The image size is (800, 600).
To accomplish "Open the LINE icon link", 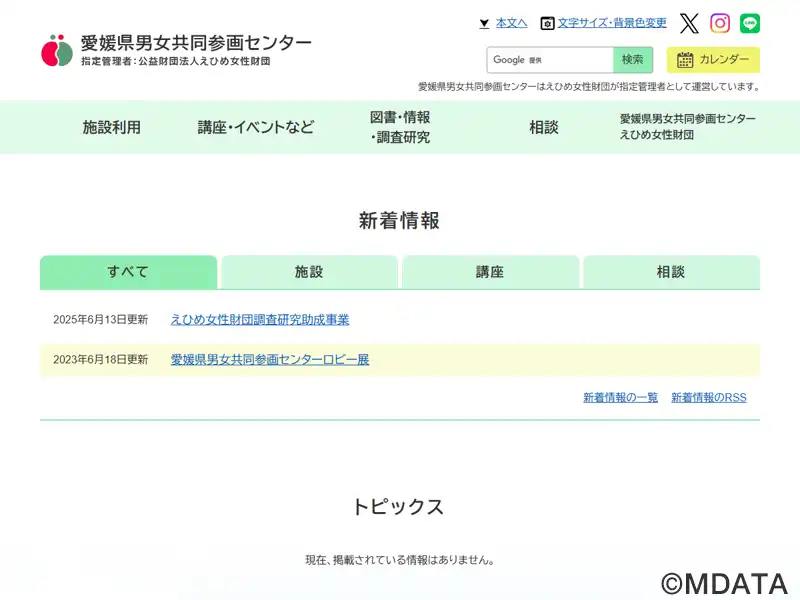I will click(749, 23).
